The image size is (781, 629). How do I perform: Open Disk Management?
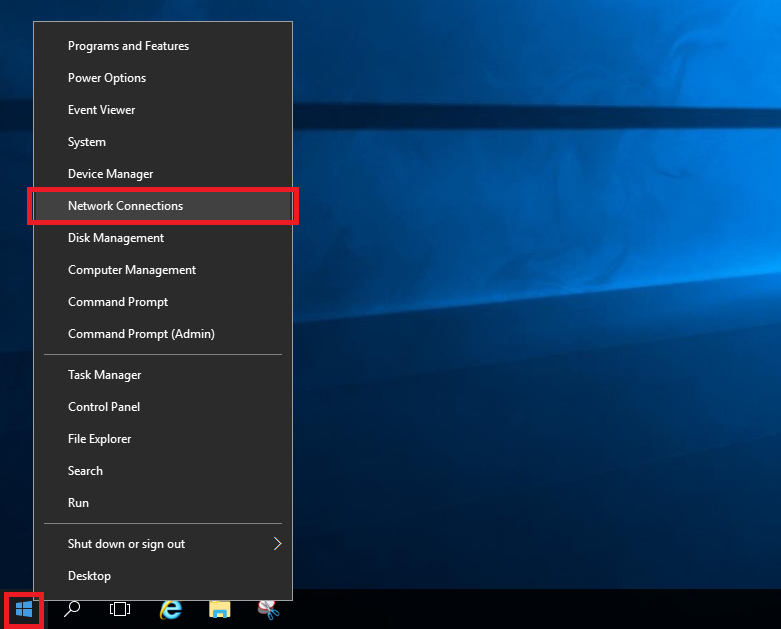pyautogui.click(x=163, y=238)
